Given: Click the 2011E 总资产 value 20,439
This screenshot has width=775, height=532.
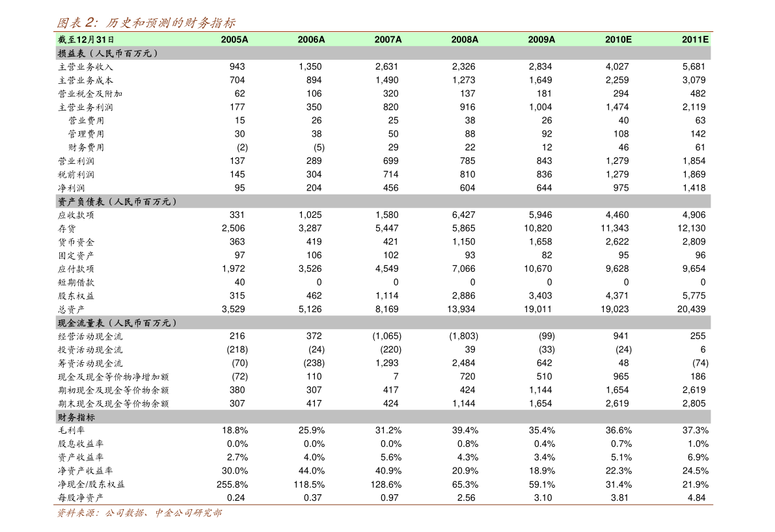Looking at the screenshot, I should 692,309.
